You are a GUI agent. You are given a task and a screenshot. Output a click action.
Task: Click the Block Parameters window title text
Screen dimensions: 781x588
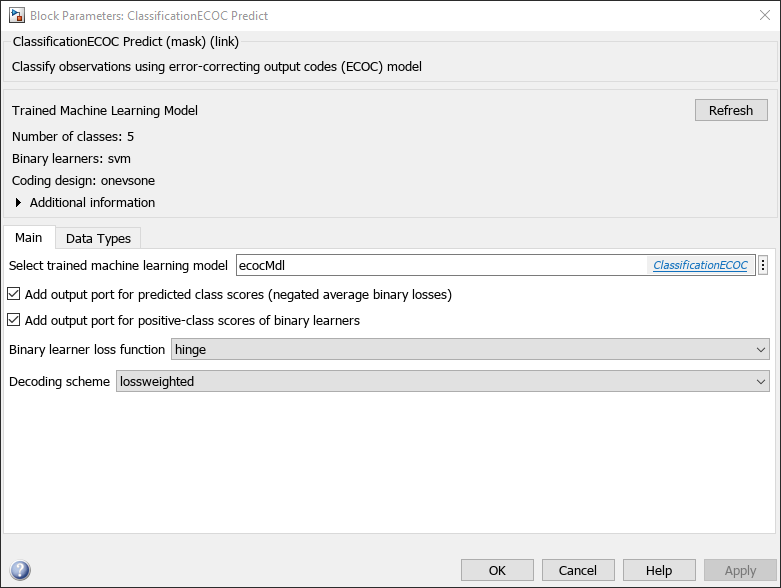click(x=149, y=16)
